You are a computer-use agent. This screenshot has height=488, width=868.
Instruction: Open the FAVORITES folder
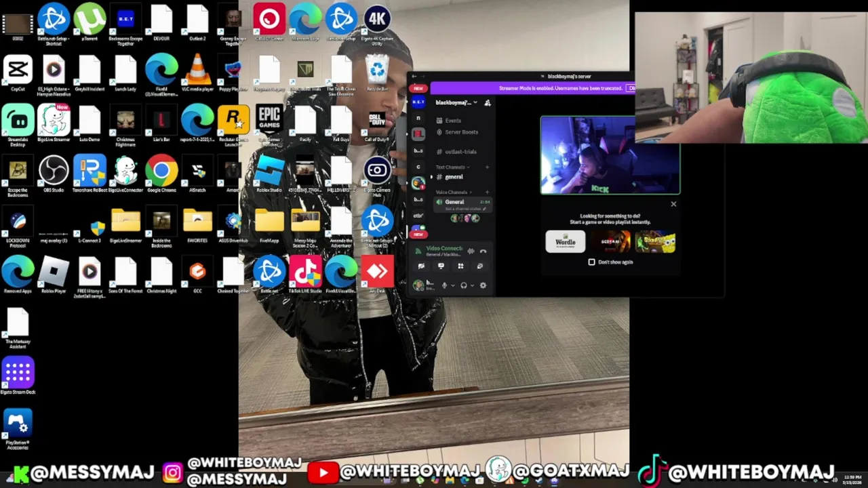click(197, 223)
